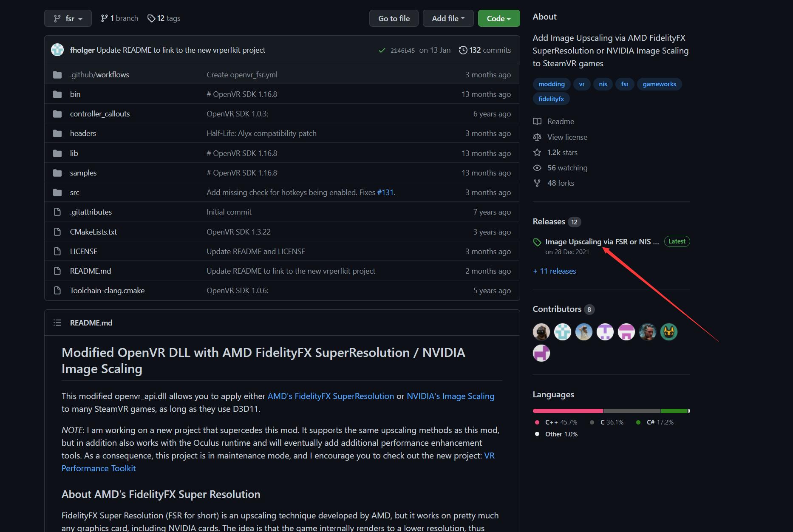The width and height of the screenshot is (793, 532).
Task: Open the src folder
Action: pos(75,192)
